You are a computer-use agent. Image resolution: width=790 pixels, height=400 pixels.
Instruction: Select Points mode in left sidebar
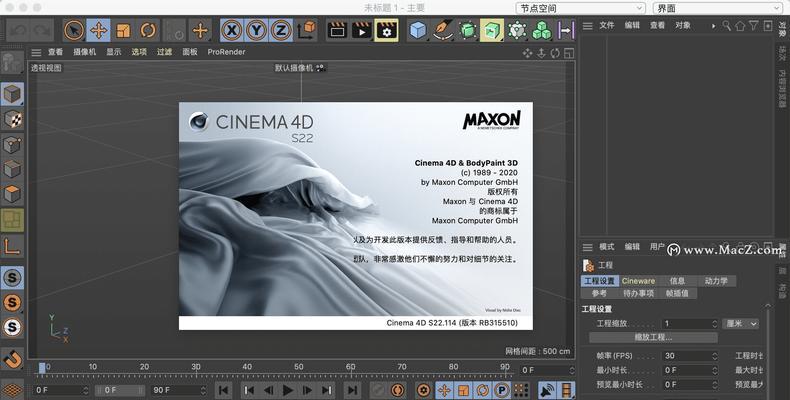click(12, 145)
